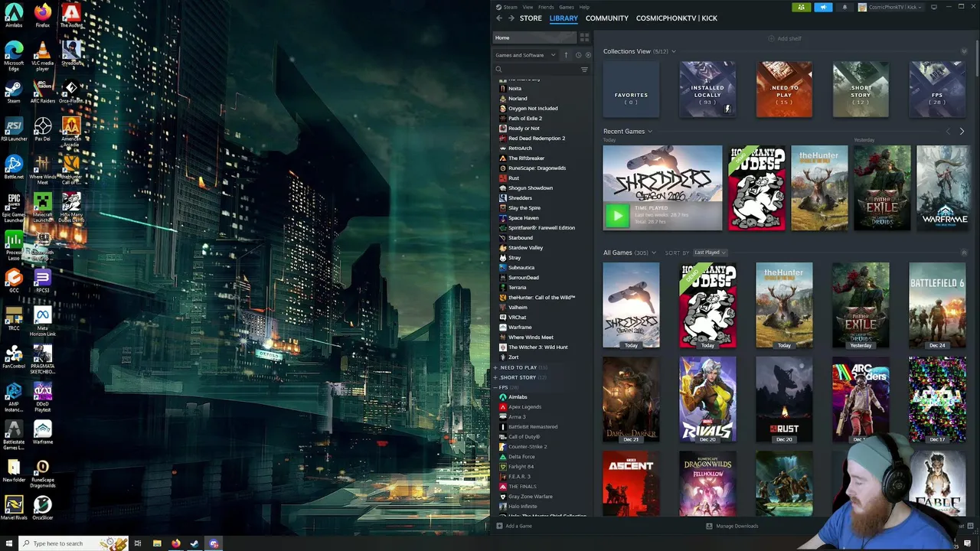Viewport: 980px width, 551px height.
Task: Open Aimlabs desktop shortcut
Action: [14, 15]
